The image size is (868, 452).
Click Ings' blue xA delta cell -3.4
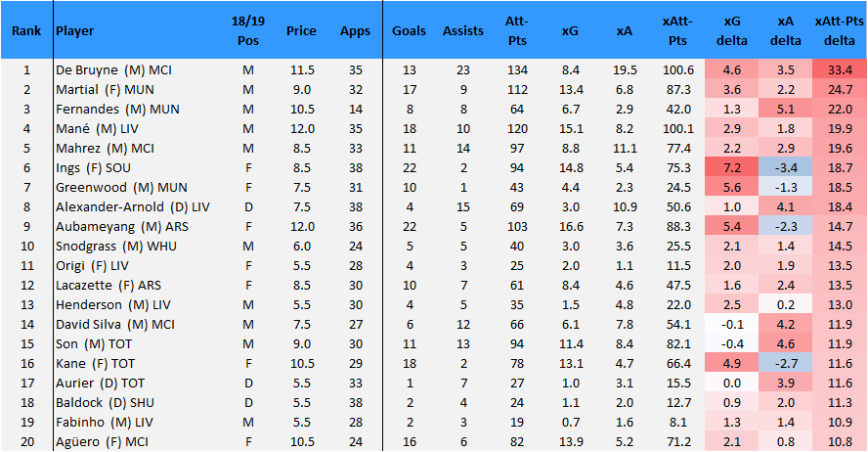click(785, 168)
